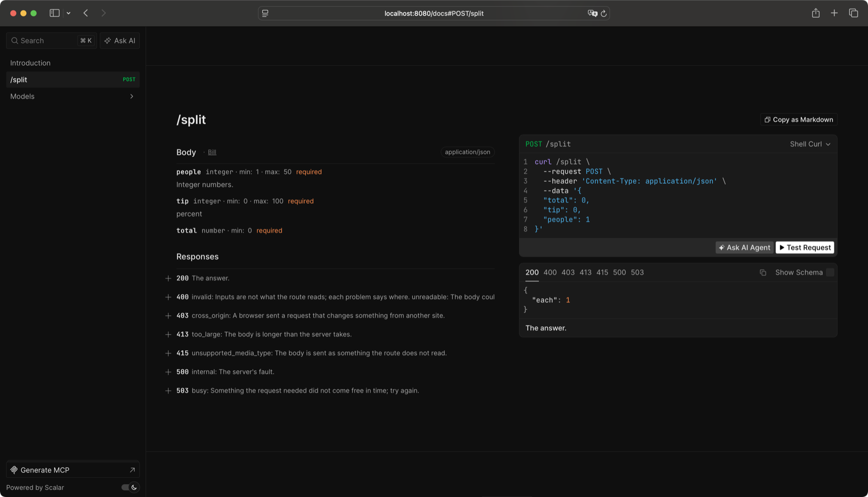This screenshot has width=868, height=497.
Task: Enable the Show Schema checkbox
Action: tap(830, 272)
